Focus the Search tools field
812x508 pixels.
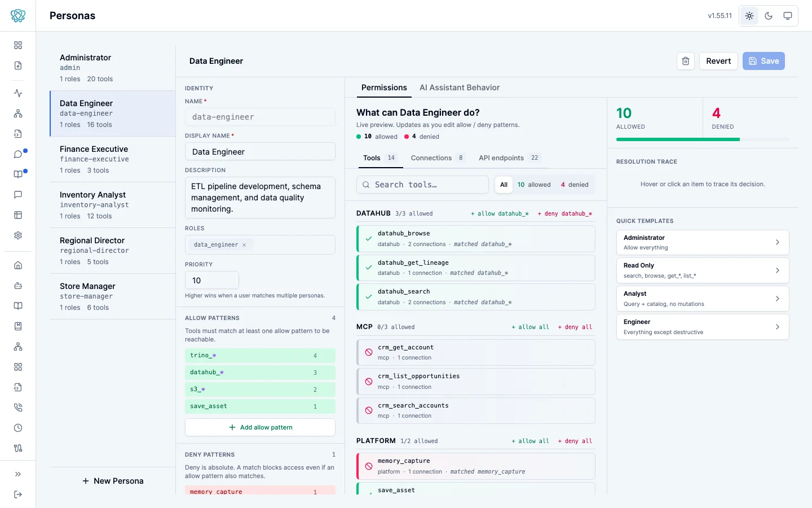tap(422, 185)
